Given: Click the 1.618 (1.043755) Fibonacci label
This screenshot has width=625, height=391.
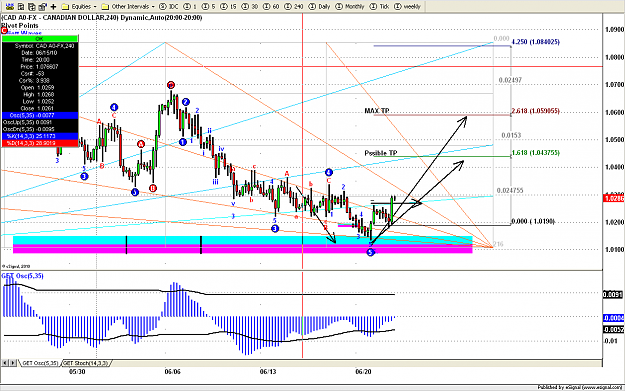Looking at the screenshot, I should coord(535,153).
